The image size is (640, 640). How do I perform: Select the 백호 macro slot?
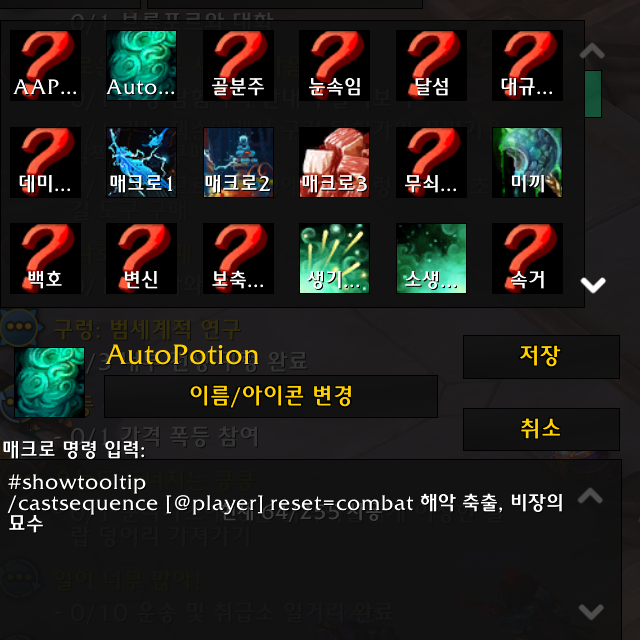click(45, 258)
